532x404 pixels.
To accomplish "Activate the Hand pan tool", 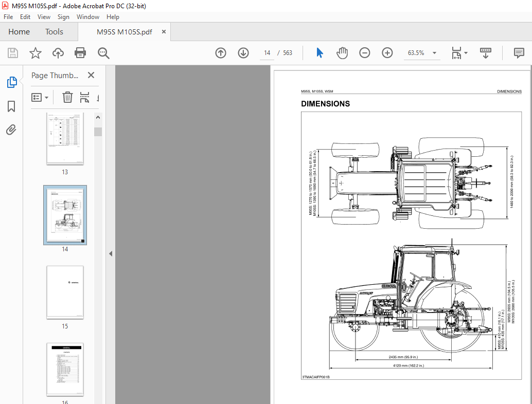I will [x=342, y=53].
